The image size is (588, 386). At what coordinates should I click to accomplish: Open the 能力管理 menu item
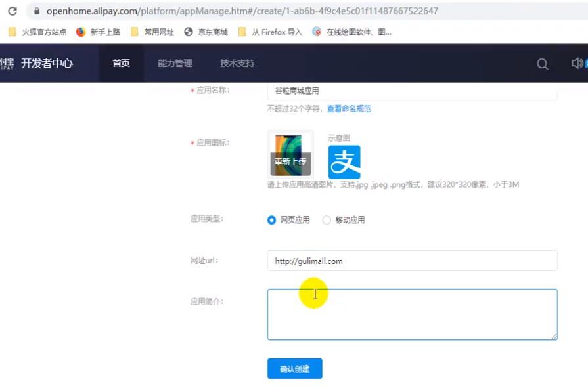[x=175, y=64]
